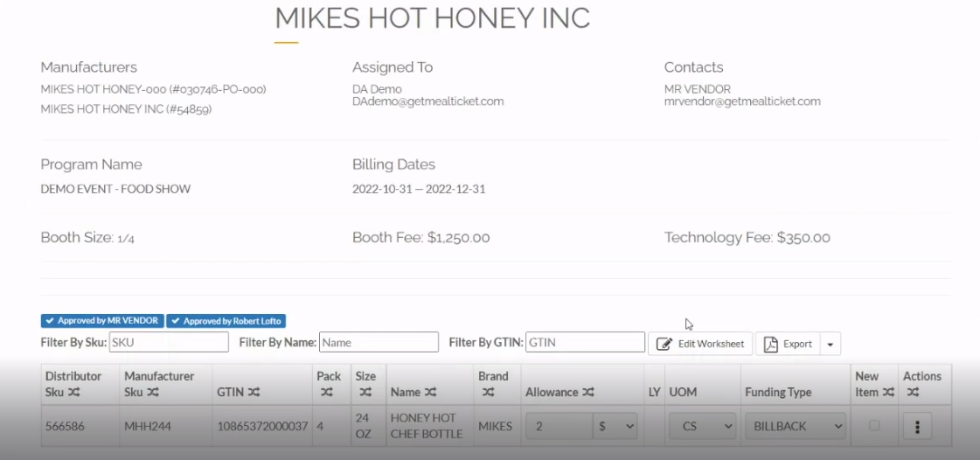Click the Export PDF button
This screenshot has width=980, height=460.
tap(789, 344)
